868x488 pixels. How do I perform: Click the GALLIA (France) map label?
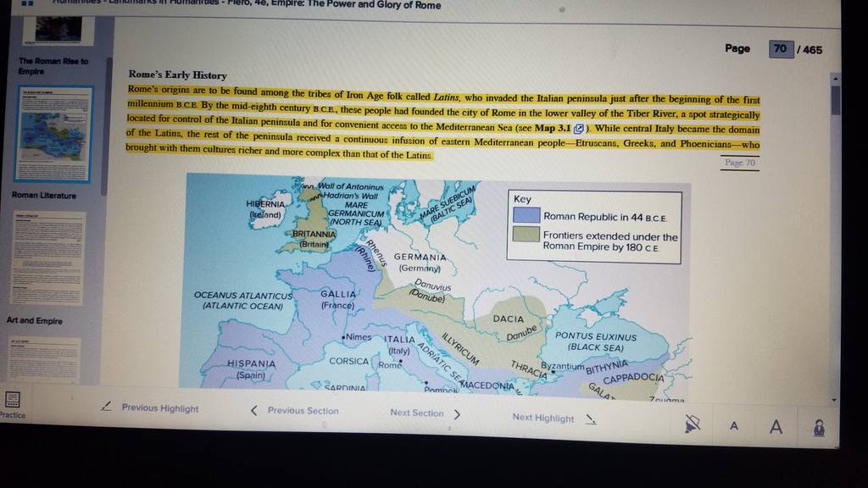pyautogui.click(x=337, y=299)
